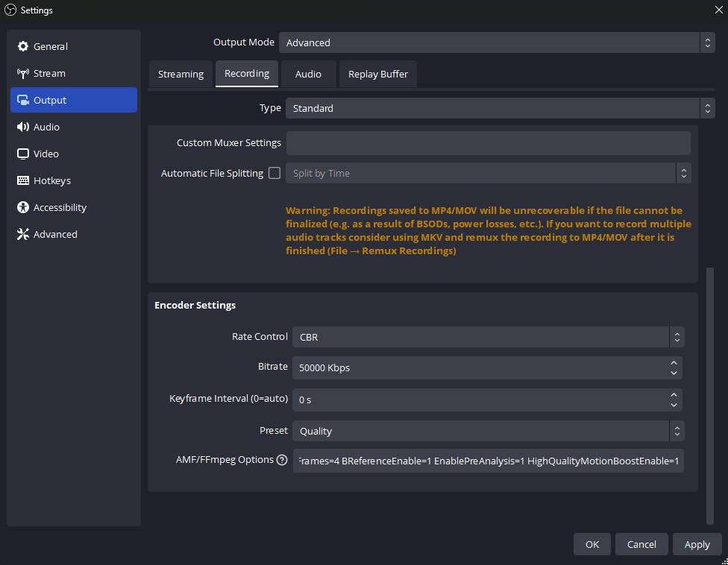Viewport: 728px width, 565px height.
Task: Enable Automatic File Splitting checkbox
Action: tap(274, 173)
